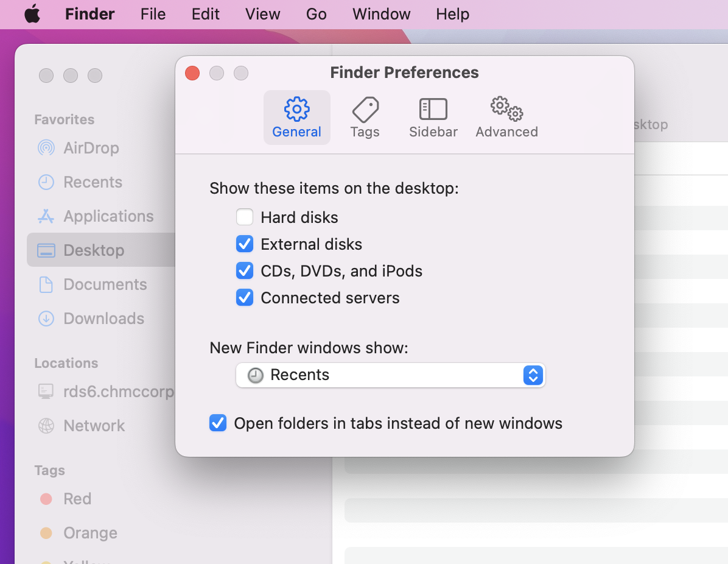Click the blue stepper arrows on Recents popup
Viewport: 728px width, 564px height.
(x=533, y=375)
